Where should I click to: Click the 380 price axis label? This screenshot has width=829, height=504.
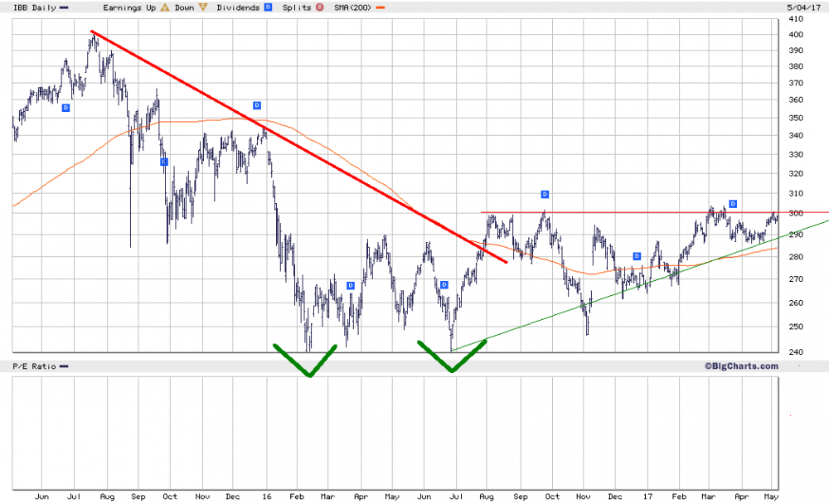pos(796,66)
